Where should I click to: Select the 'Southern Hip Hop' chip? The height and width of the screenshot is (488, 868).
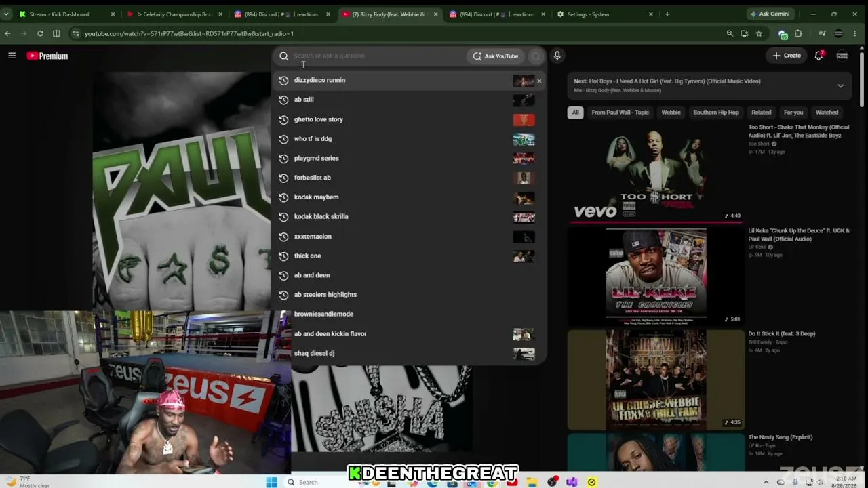point(716,113)
